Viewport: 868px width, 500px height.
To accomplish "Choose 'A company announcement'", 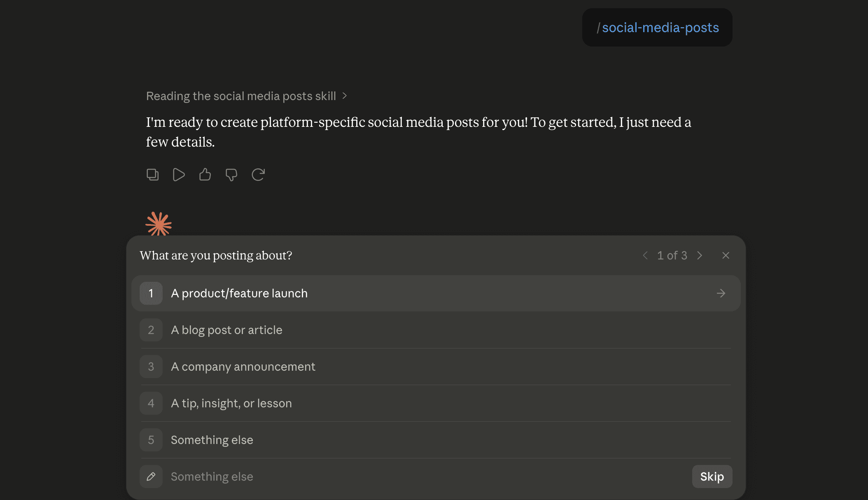I will (436, 367).
